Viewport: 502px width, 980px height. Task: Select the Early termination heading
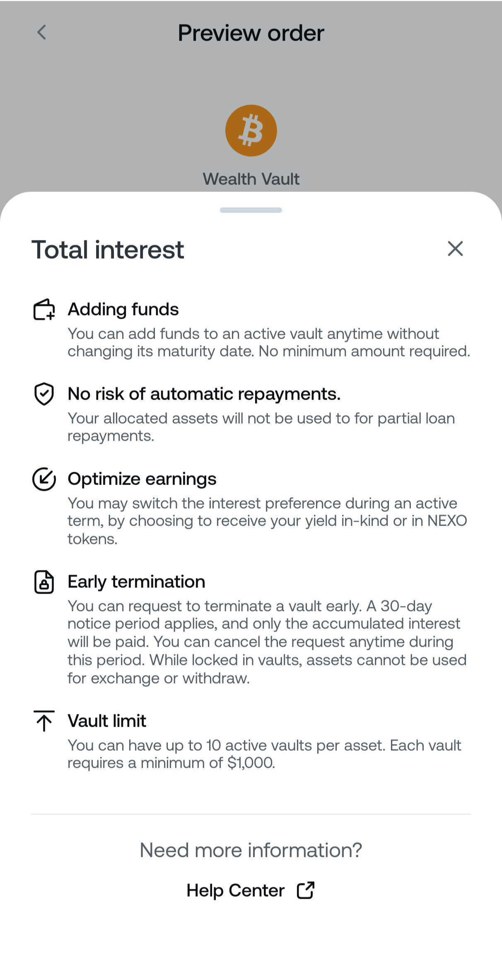click(x=136, y=582)
